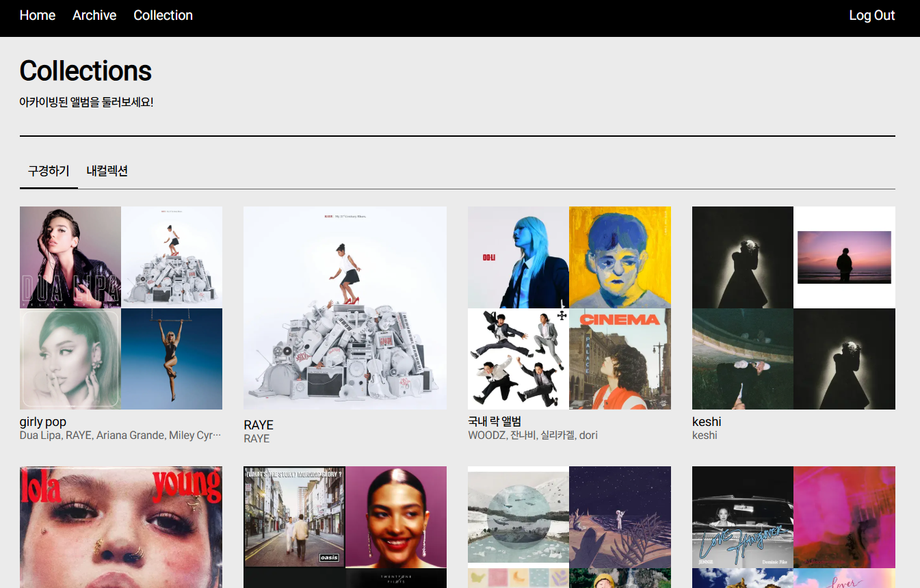The image size is (920, 588).
Task: Click the blue-haired WOODZ album cover
Action: click(x=518, y=257)
